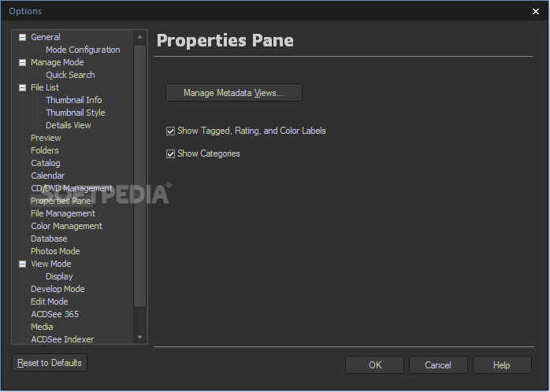Select View Mode category
This screenshot has width=550, height=392.
pos(51,264)
